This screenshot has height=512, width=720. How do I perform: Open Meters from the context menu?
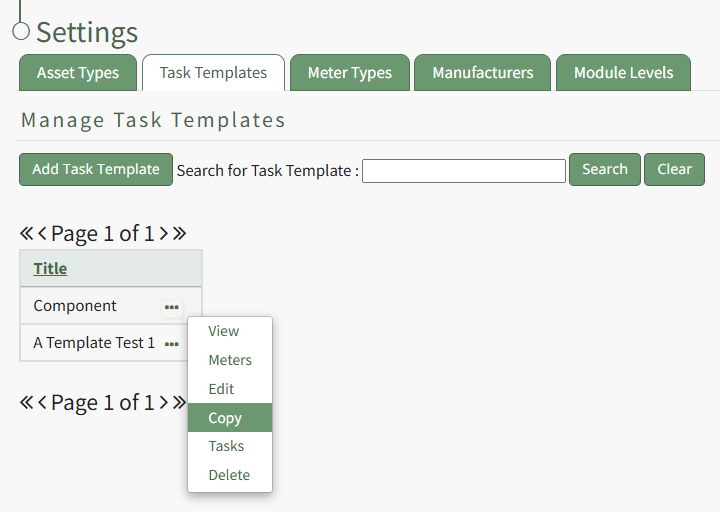coord(230,360)
